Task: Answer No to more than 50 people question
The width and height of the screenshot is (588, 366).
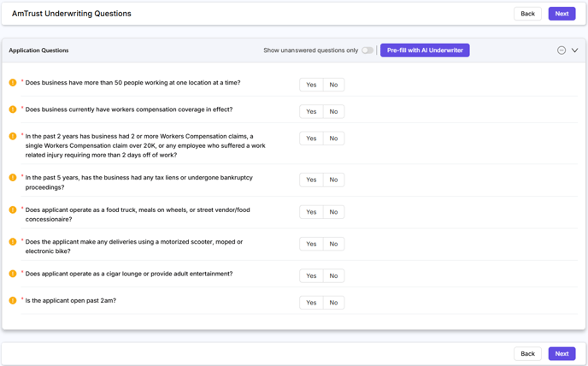Action: coord(334,85)
